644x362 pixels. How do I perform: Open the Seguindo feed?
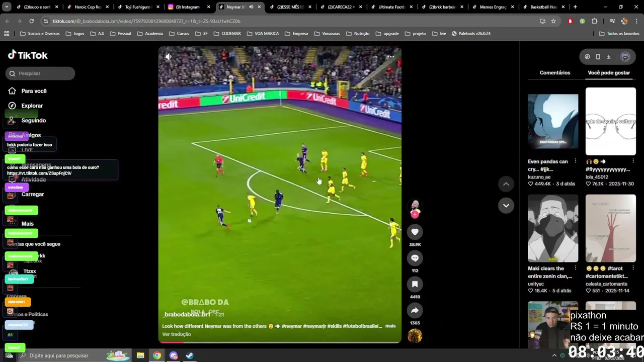pyautogui.click(x=28, y=121)
